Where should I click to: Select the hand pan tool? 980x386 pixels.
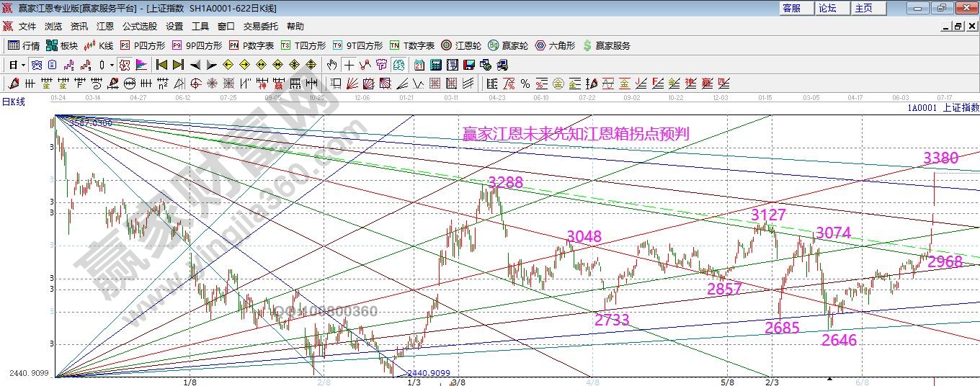tap(331, 65)
